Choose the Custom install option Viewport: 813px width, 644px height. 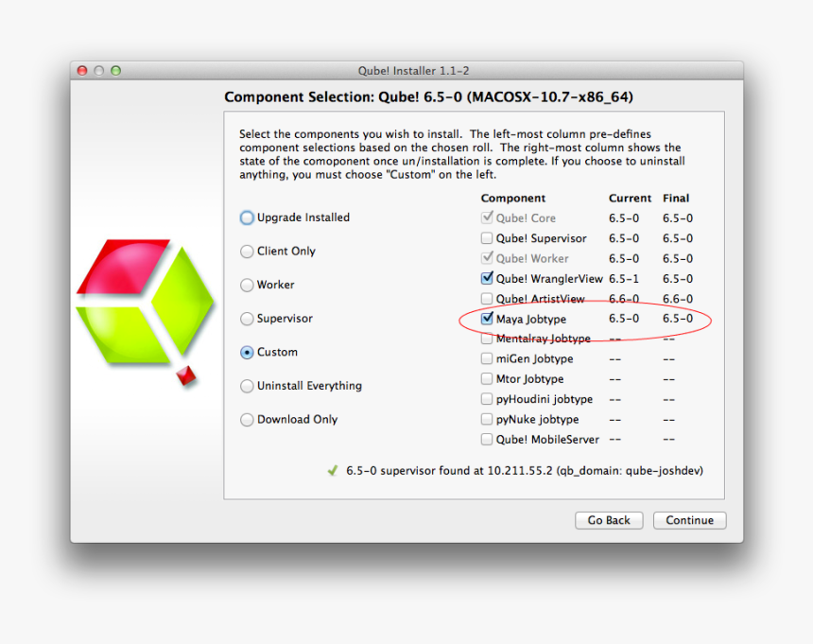point(247,353)
